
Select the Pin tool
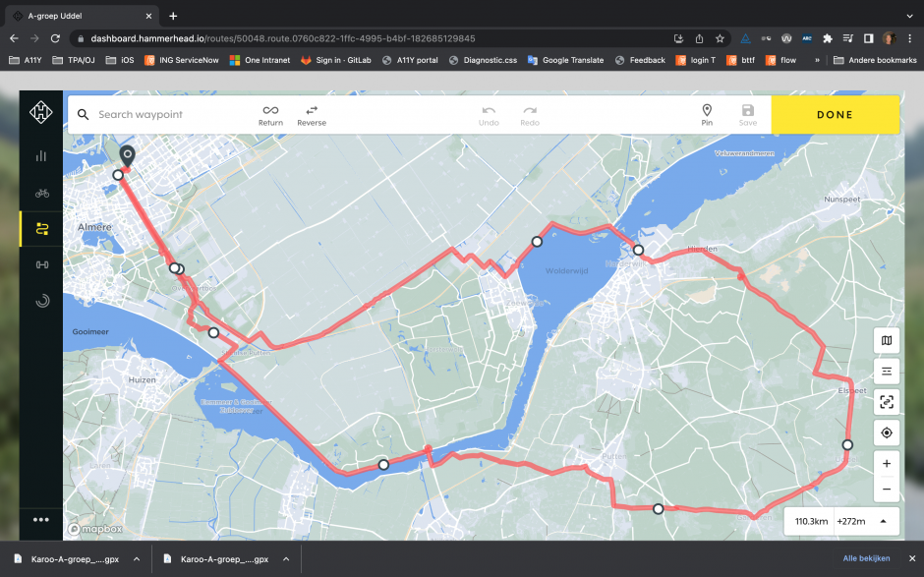tap(707, 115)
